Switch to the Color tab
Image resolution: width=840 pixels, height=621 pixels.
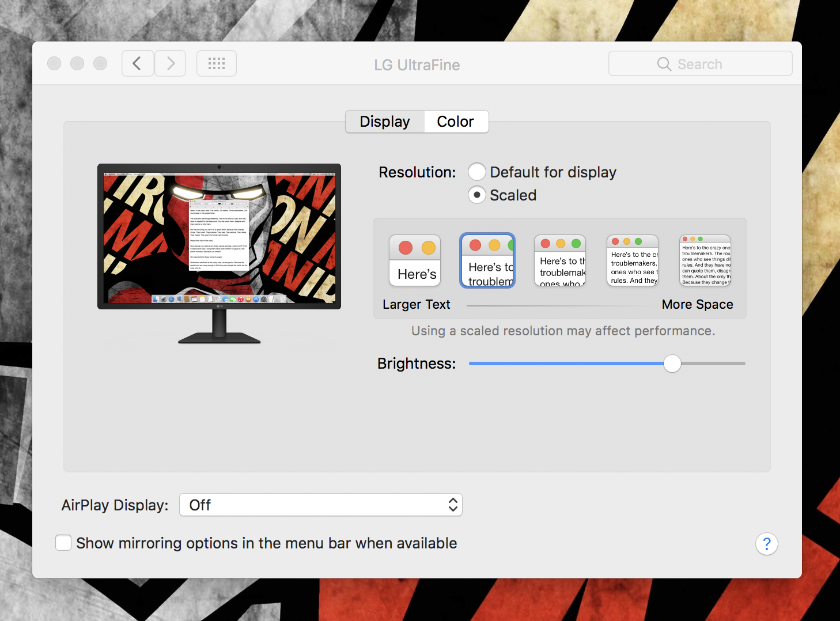pyautogui.click(x=456, y=122)
